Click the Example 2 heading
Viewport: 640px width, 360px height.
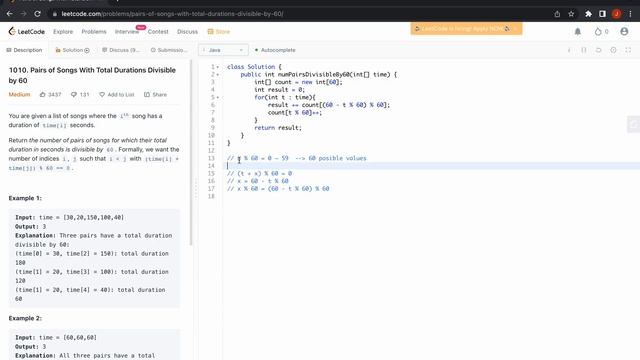[x=25, y=318]
